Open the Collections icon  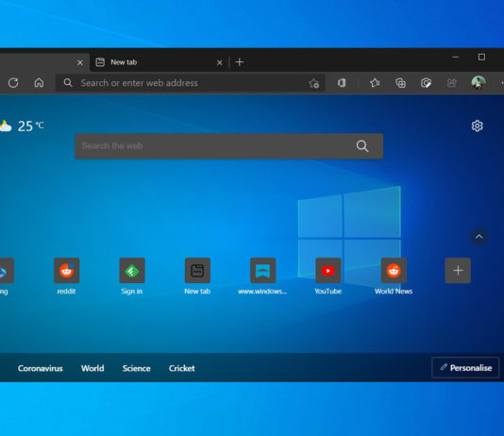400,83
